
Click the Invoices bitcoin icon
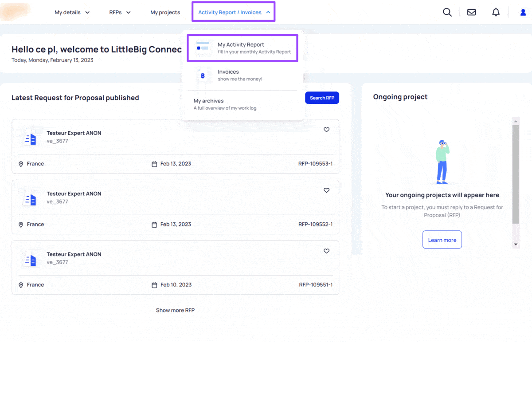tap(203, 75)
